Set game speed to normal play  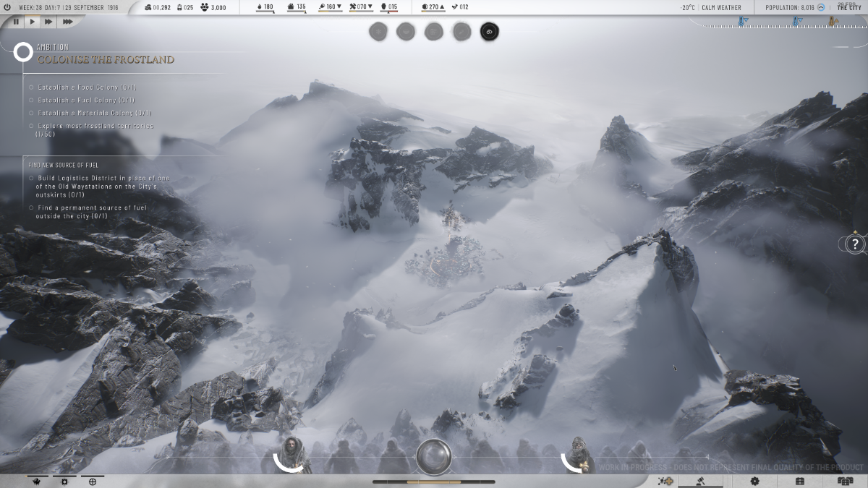coord(32,22)
